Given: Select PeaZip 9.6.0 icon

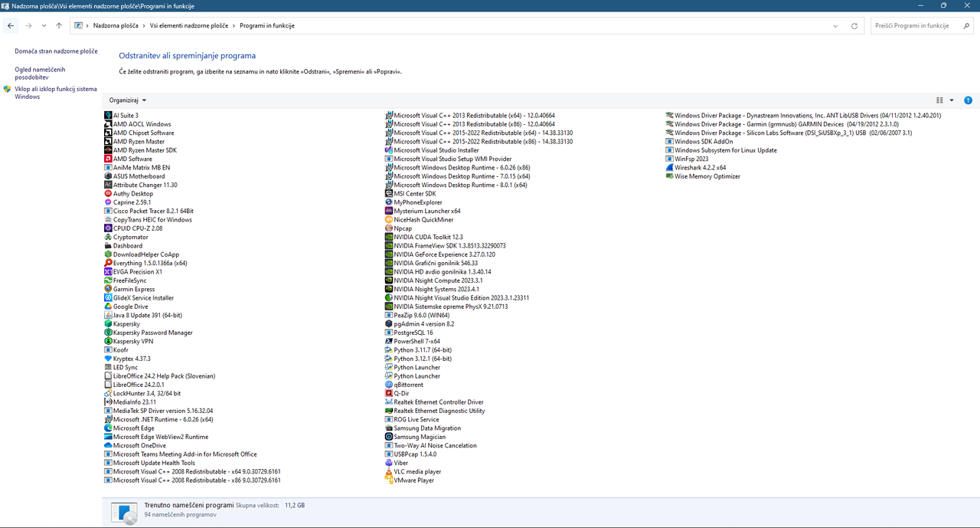Looking at the screenshot, I should 388,315.
